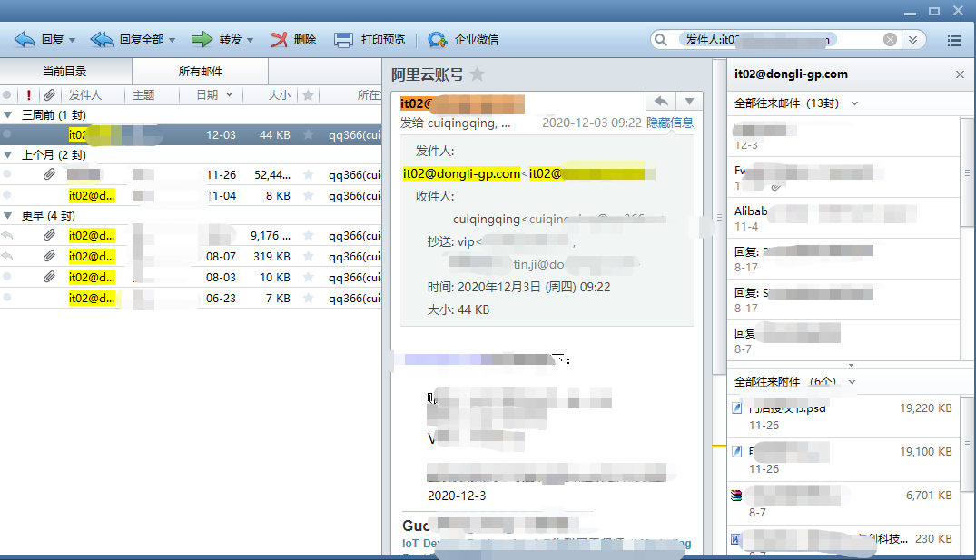Delete the email with 删除
Viewport: 976px width, 560px height.
tap(293, 40)
